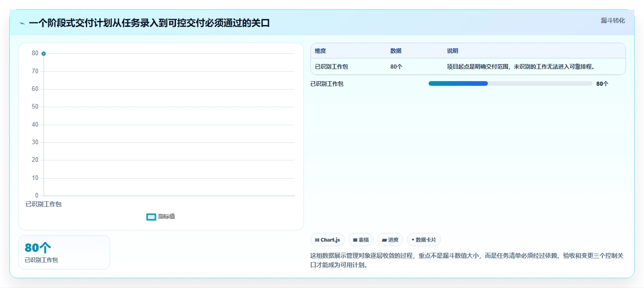Click the 数据卡片 tag pill
The width and height of the screenshot is (644, 288).
click(x=424, y=240)
